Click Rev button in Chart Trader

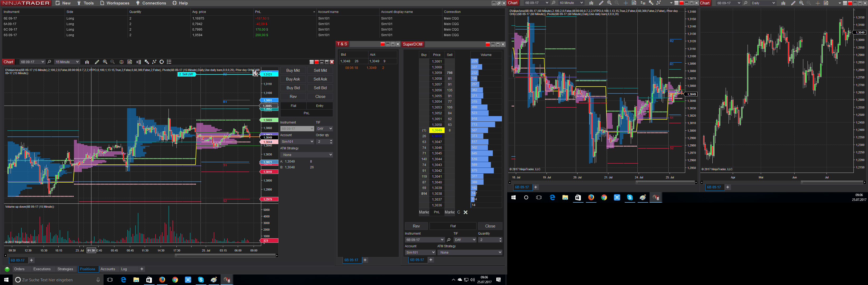293,97
